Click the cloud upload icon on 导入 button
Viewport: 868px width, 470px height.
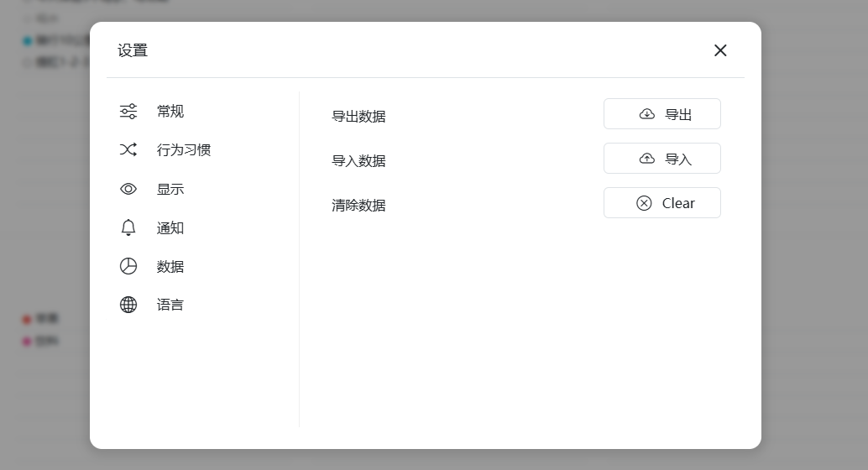pos(647,159)
